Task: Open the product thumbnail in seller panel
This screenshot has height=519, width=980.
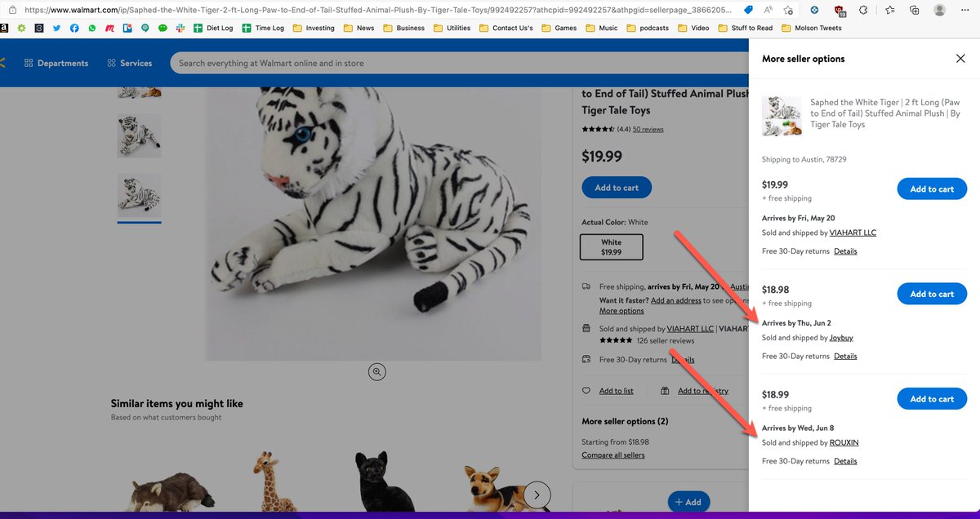Action: pos(782,116)
